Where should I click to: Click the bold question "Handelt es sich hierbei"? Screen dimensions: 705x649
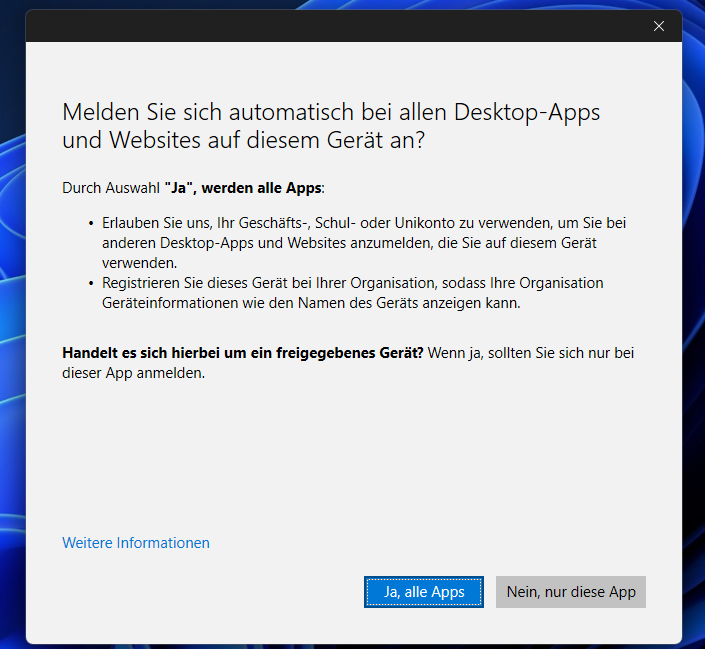coord(242,353)
